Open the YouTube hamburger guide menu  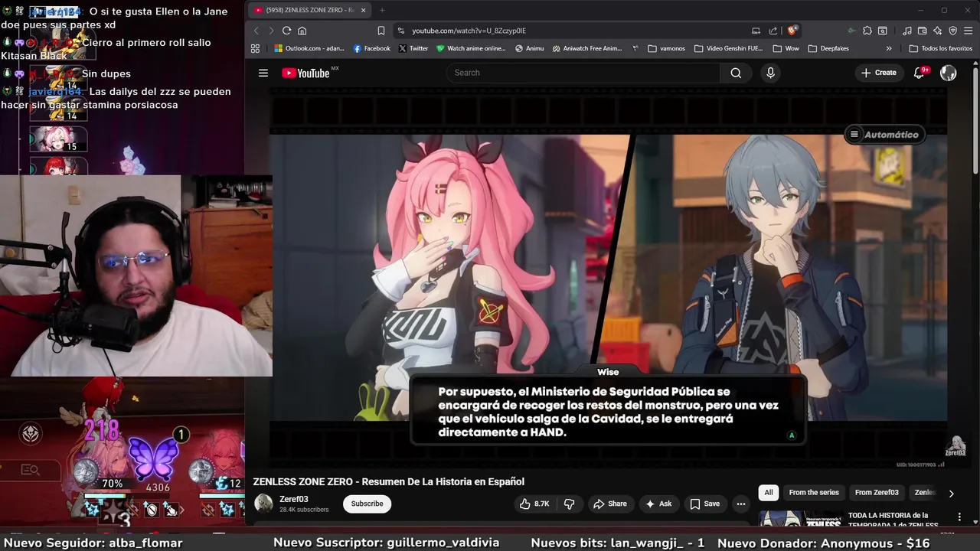click(x=263, y=73)
